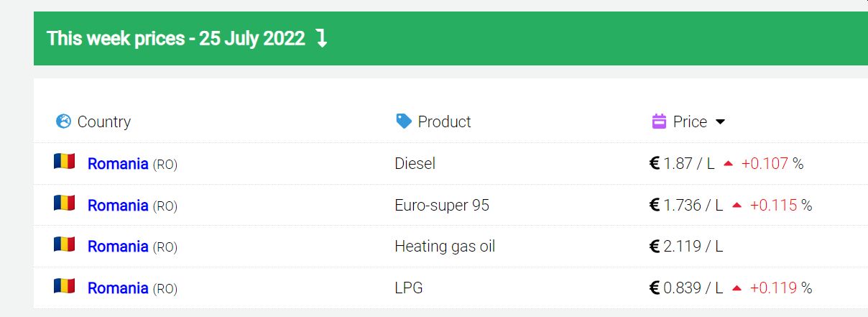Click the blue tag icon beside Product
Screen dimensions: 868x317
pos(404,121)
